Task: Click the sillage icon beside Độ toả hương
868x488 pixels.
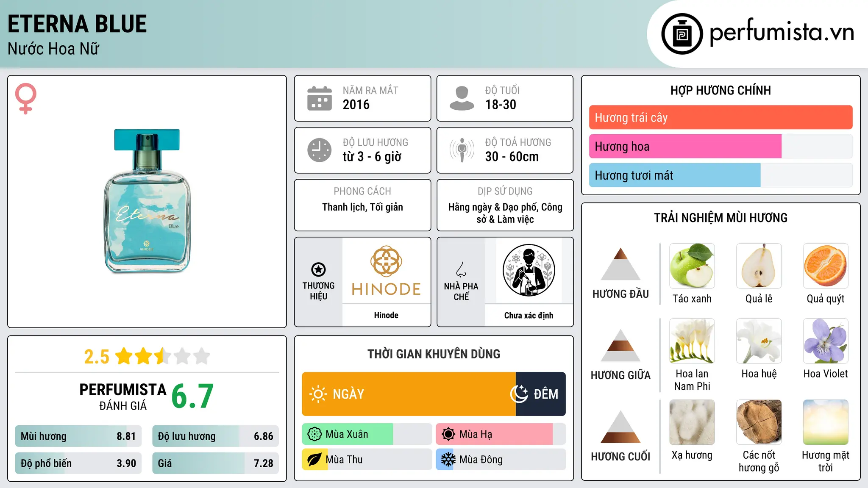Action: pos(462,150)
